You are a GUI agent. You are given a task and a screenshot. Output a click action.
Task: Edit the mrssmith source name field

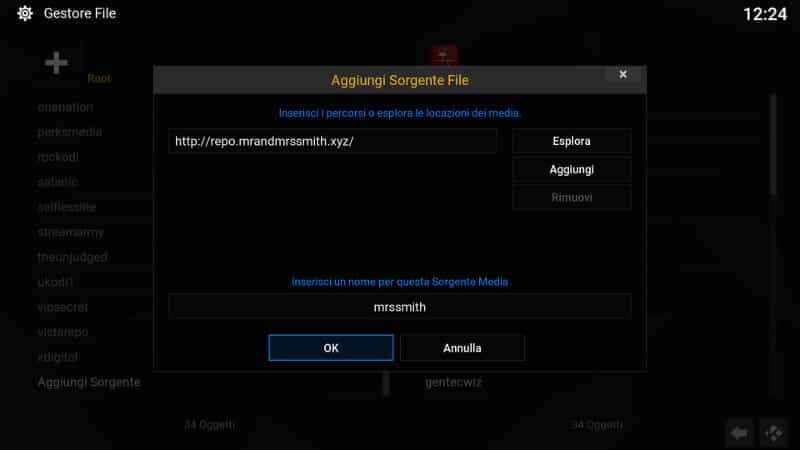point(399,307)
